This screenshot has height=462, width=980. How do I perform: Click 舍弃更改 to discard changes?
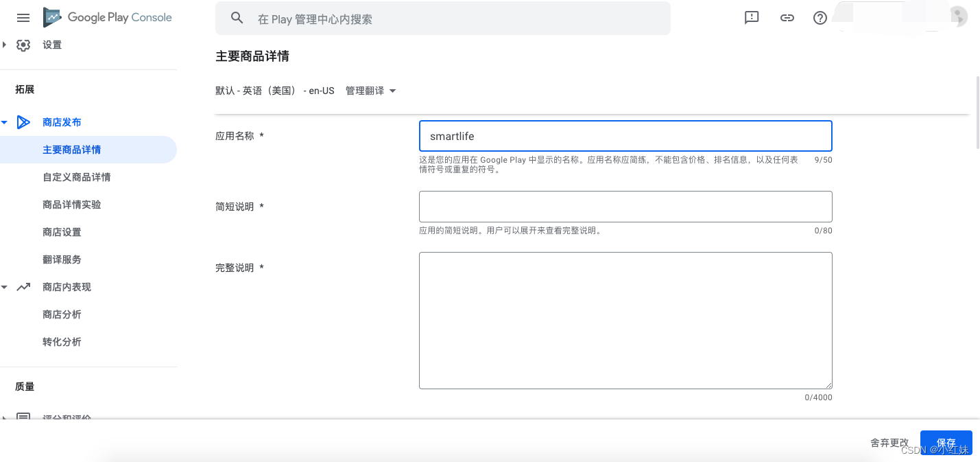889,442
